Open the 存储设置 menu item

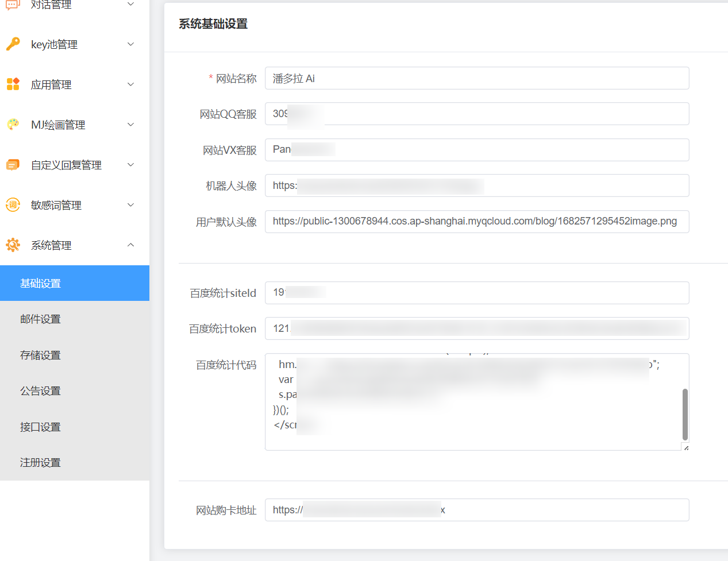[x=40, y=355]
